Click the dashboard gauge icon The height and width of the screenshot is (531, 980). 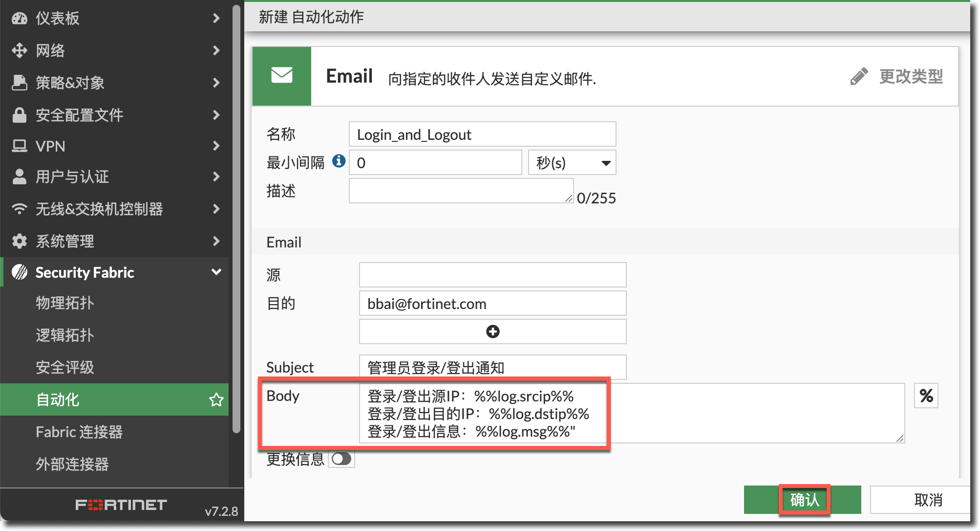[x=20, y=19]
